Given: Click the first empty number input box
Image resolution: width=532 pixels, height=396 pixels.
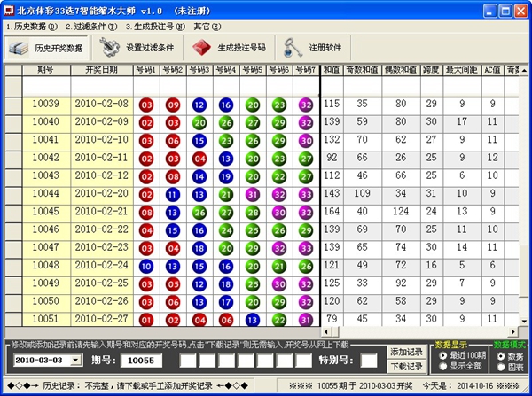Looking at the screenshot, I should [x=188, y=361].
